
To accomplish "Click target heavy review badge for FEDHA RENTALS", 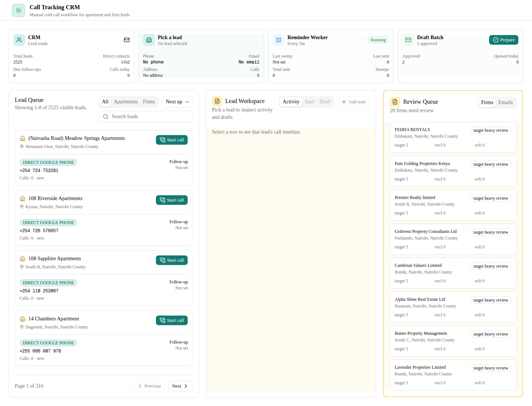I will click(x=491, y=130).
